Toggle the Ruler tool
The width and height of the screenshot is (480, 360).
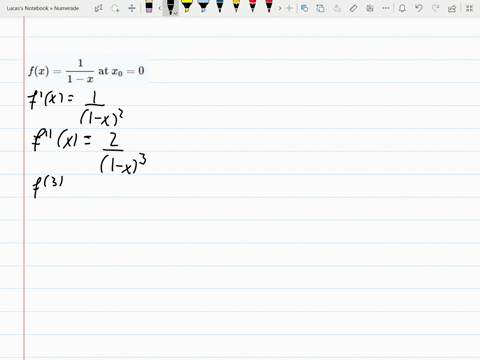pos(353,8)
